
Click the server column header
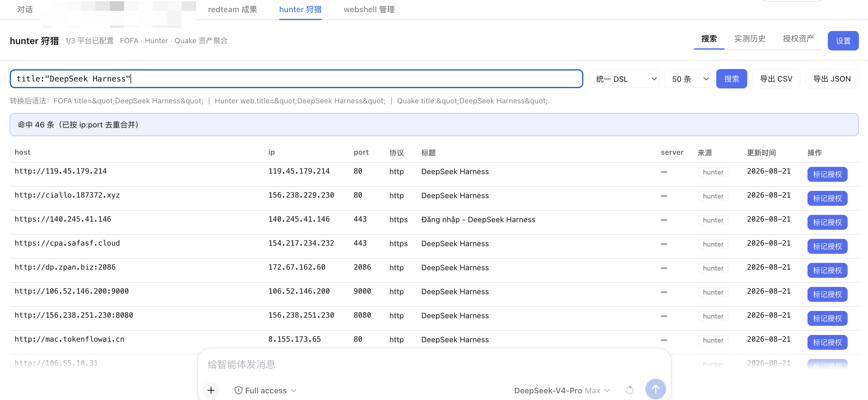click(x=672, y=152)
